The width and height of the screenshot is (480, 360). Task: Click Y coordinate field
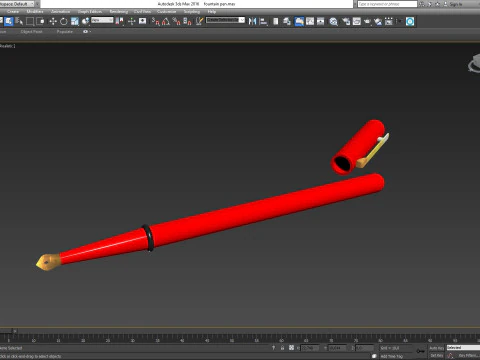tap(337, 348)
